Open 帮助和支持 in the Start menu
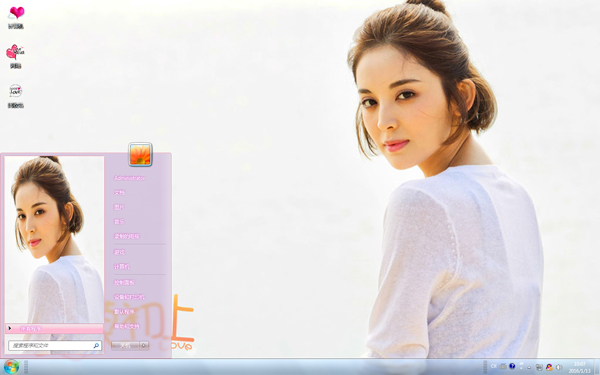 click(x=127, y=326)
